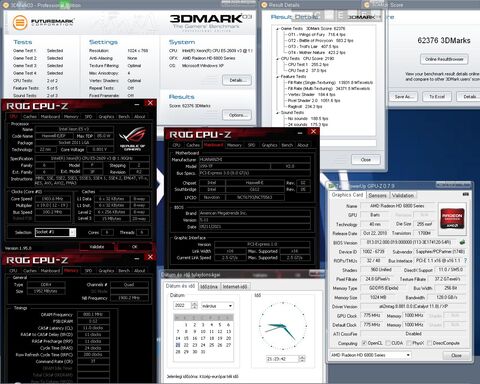Screen dimensions: 480x384
Task: Click the Radeon Graphics logo in GPU-Z
Action: (x=452, y=219)
